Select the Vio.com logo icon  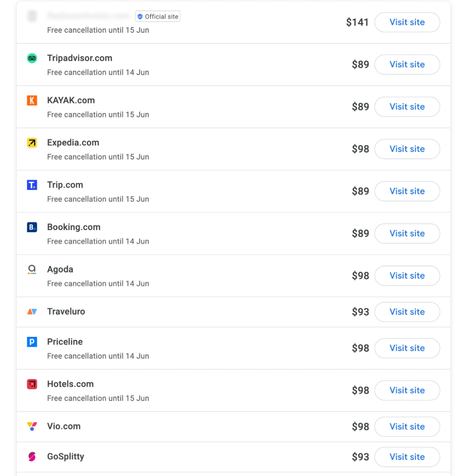coord(32,426)
